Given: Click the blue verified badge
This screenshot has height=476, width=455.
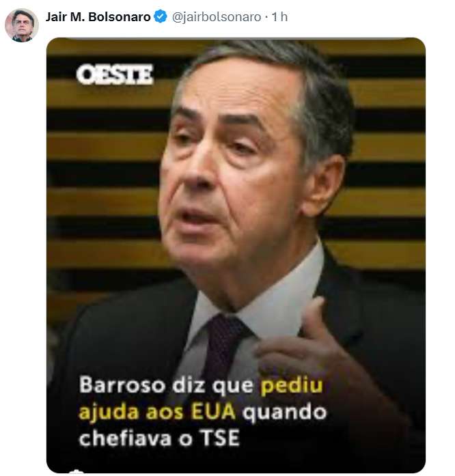Looking at the screenshot, I should (x=161, y=16).
